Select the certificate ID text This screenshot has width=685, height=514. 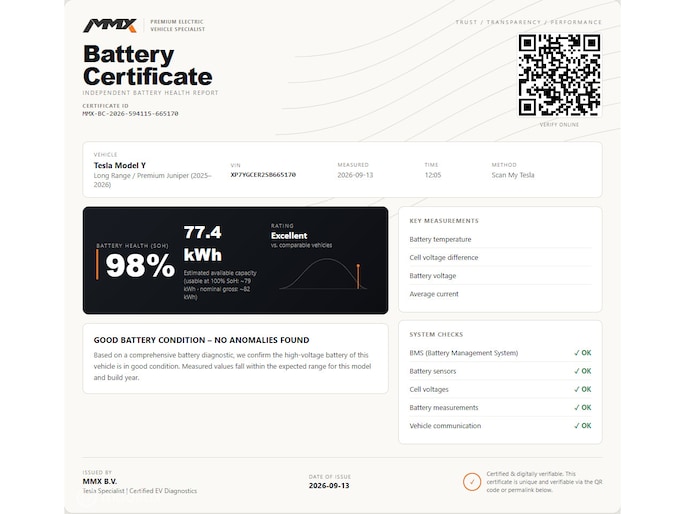[x=130, y=114]
